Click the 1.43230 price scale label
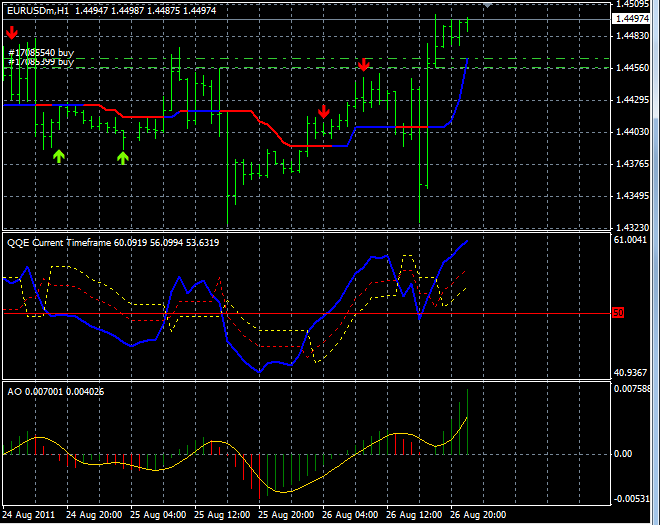 pyautogui.click(x=632, y=228)
